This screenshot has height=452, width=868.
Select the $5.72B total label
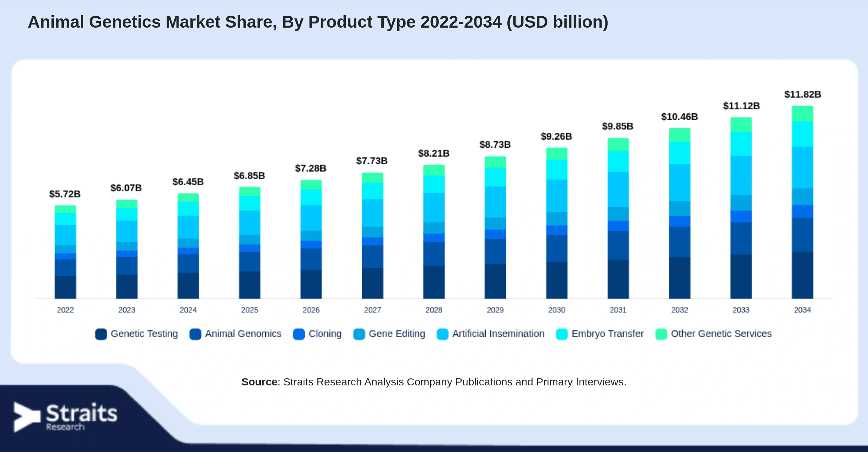(65, 194)
